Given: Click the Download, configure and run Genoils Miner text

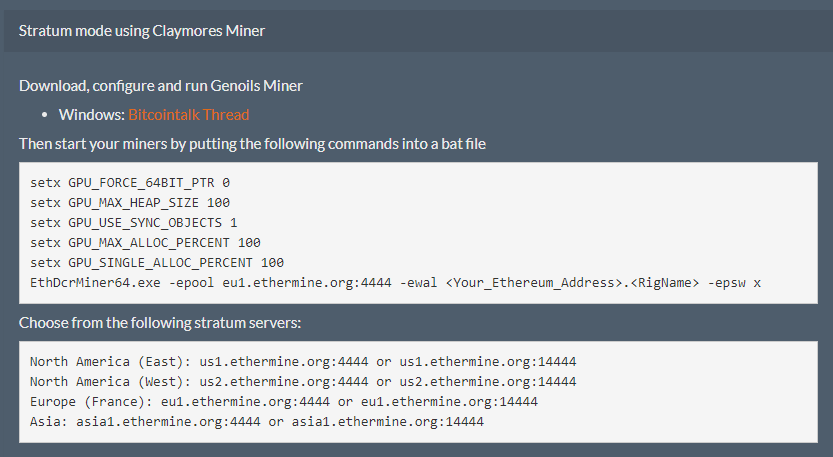Looking at the screenshot, I should point(160,85).
